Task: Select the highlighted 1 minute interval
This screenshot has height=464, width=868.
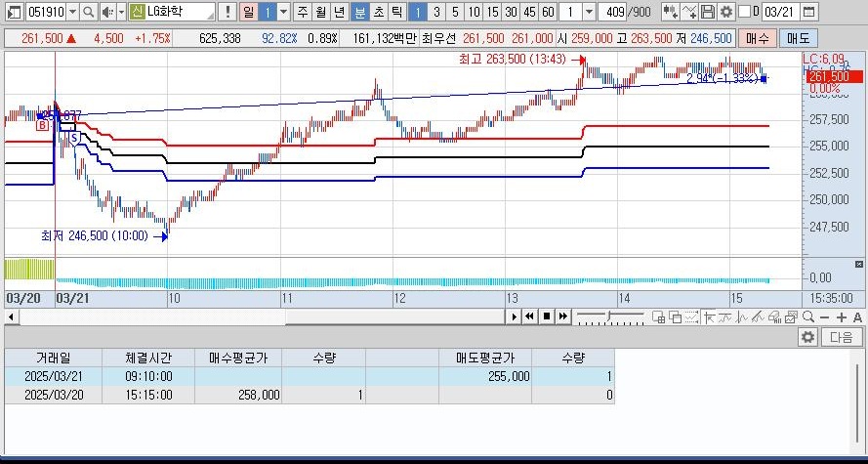Action: (x=418, y=12)
